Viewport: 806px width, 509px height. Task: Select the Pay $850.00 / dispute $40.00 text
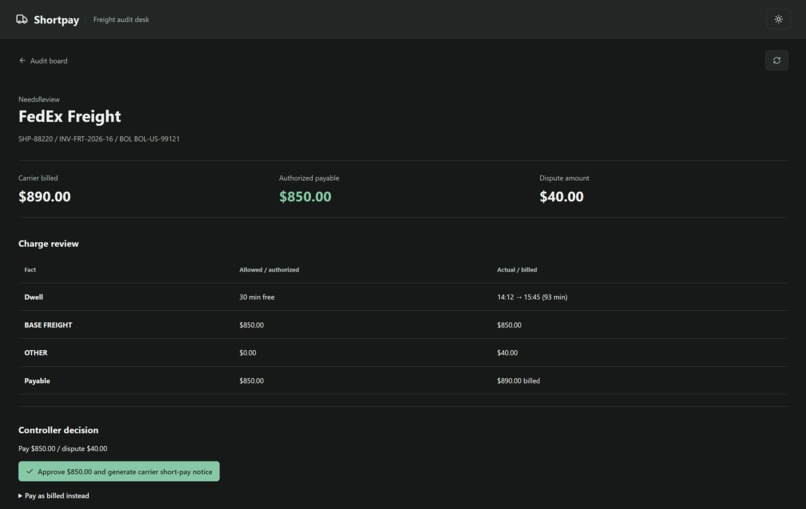[x=63, y=449]
